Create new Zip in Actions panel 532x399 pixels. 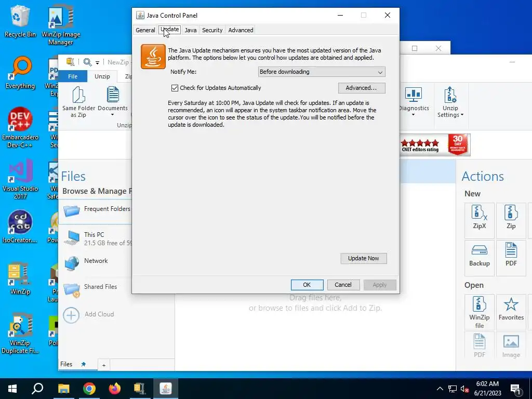[511, 220]
